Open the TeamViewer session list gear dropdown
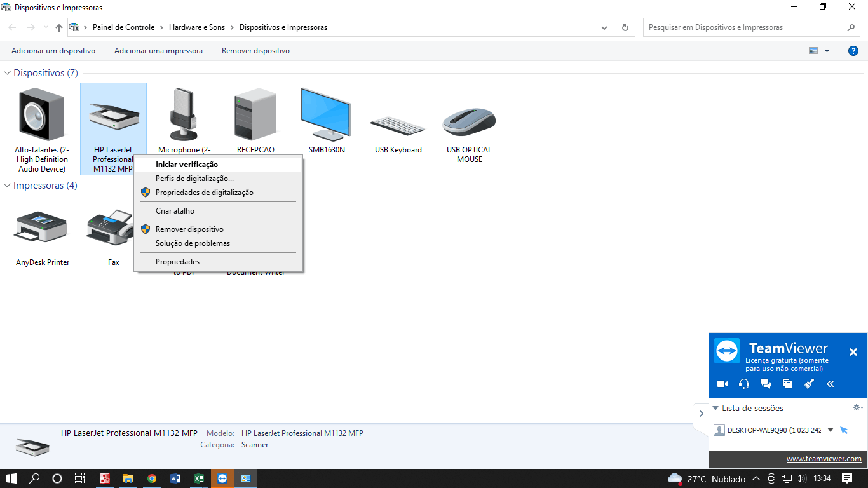The image size is (868, 488). tap(858, 407)
